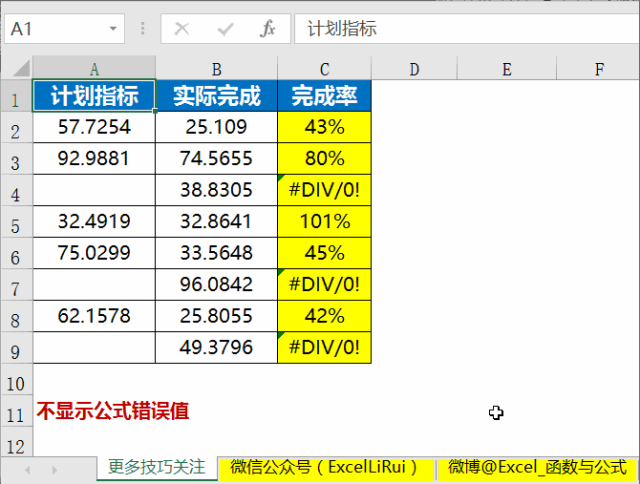This screenshot has width=640, height=484.
Task: Select row 3 header
Action: click(16, 159)
